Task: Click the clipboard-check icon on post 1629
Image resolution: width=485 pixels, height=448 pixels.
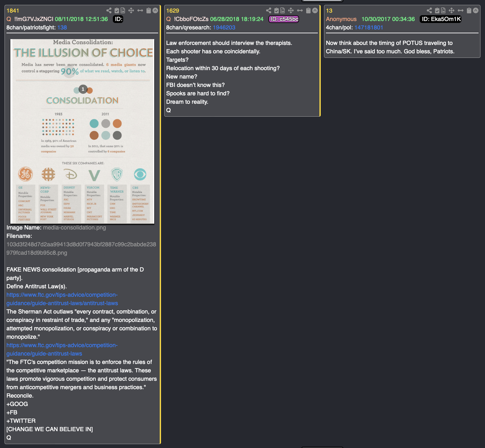Action: click(x=276, y=10)
